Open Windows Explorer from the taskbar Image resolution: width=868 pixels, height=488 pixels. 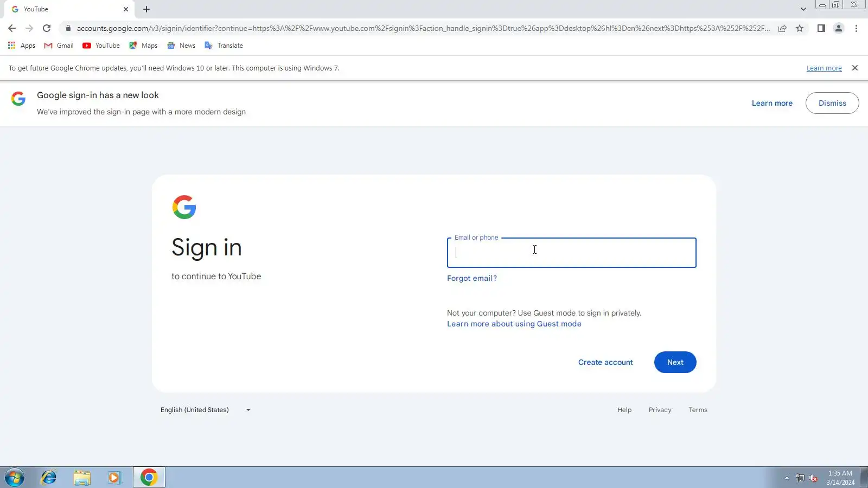pyautogui.click(x=82, y=478)
